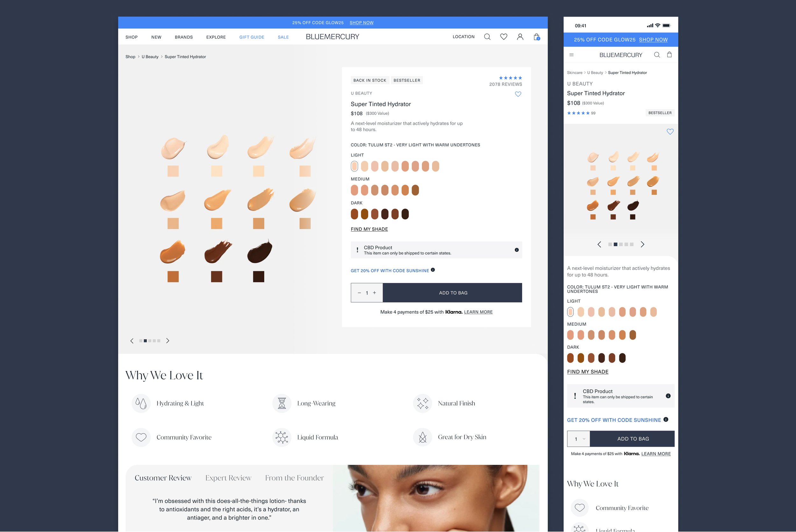Click Skincare in mobile breadcrumb
Image resolution: width=796 pixels, height=532 pixels.
pyautogui.click(x=574, y=73)
